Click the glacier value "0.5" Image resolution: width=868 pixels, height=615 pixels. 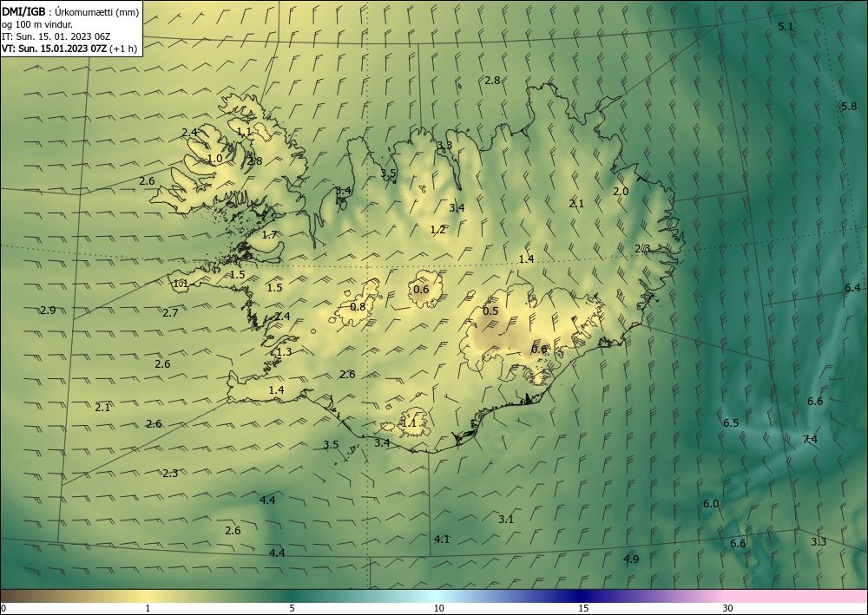click(490, 311)
